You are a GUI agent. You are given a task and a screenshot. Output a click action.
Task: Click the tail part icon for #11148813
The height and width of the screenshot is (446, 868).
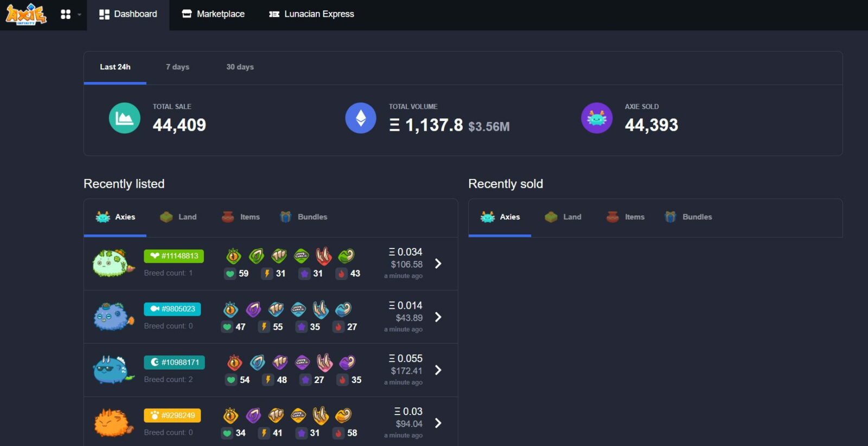click(346, 256)
